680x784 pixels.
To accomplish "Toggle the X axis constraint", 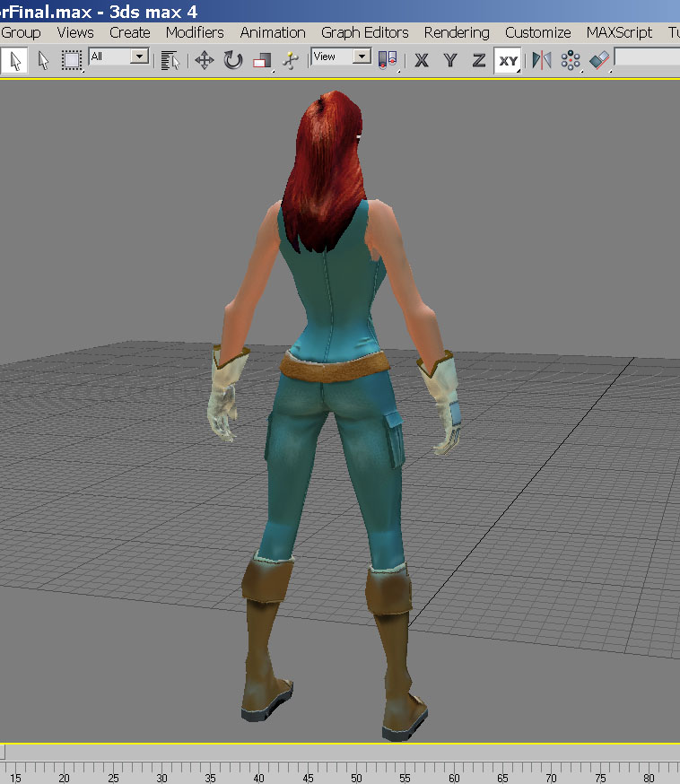I will (422, 60).
